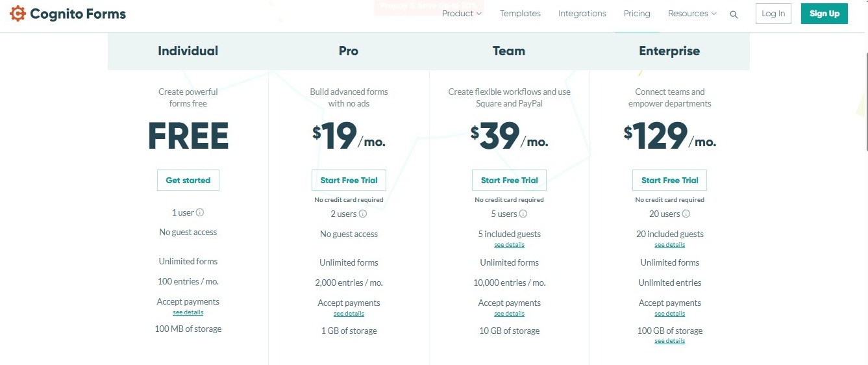The height and width of the screenshot is (365, 868).
Task: Open the search magnifier icon
Action: pos(734,14)
